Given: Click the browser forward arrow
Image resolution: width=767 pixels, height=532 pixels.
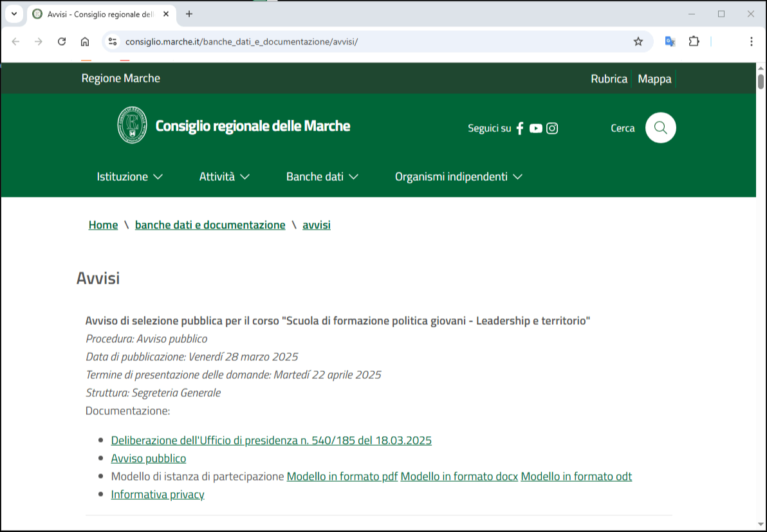Looking at the screenshot, I should coord(39,42).
